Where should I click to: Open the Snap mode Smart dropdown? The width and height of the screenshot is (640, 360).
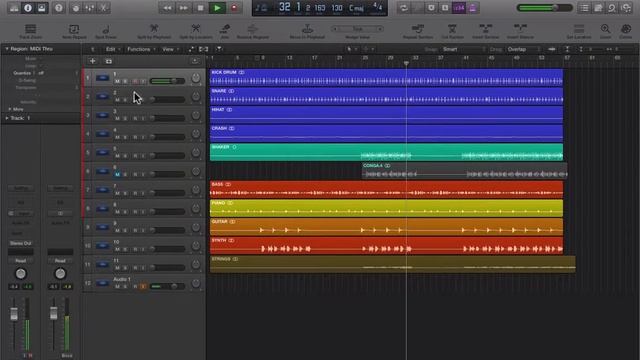point(464,49)
